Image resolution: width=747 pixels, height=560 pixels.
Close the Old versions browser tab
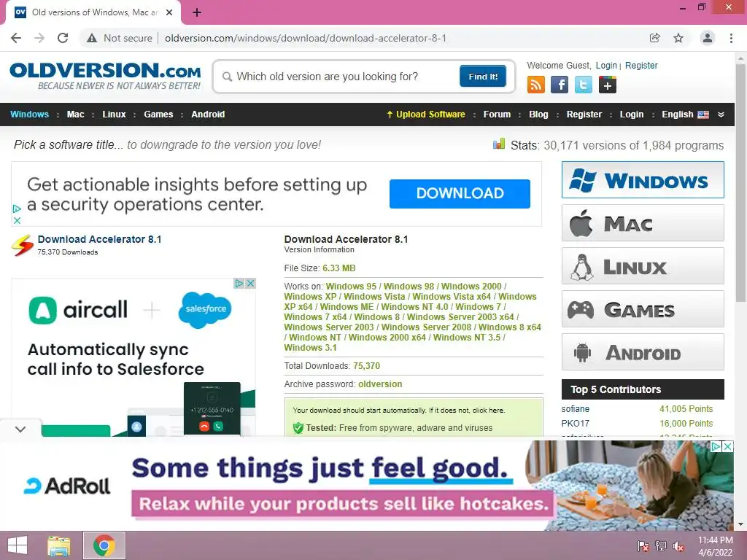(169, 12)
